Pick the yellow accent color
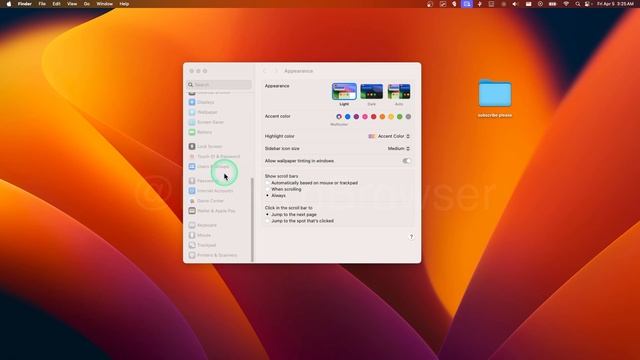 (x=391, y=117)
